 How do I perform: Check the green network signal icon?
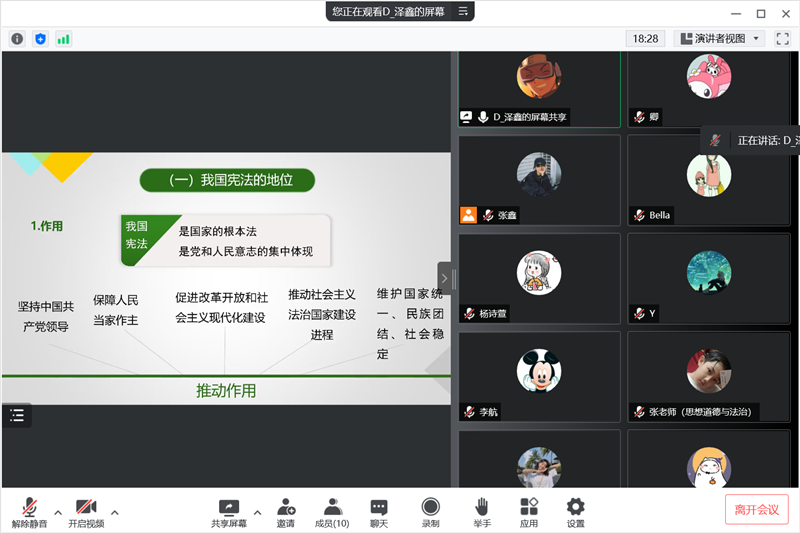[63, 39]
